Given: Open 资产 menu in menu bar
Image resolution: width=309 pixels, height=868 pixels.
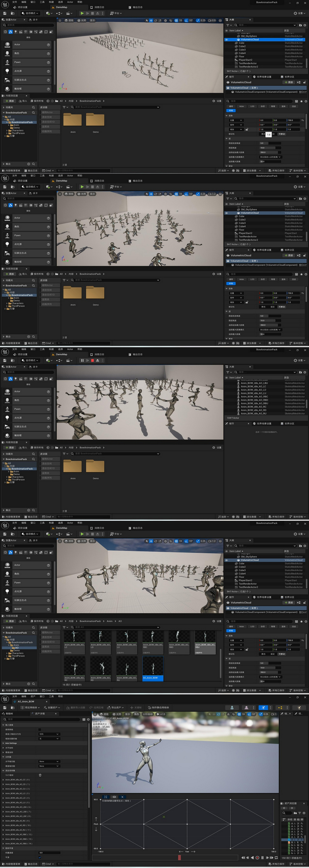Looking at the screenshot, I should pyautogui.click(x=33, y=696).
